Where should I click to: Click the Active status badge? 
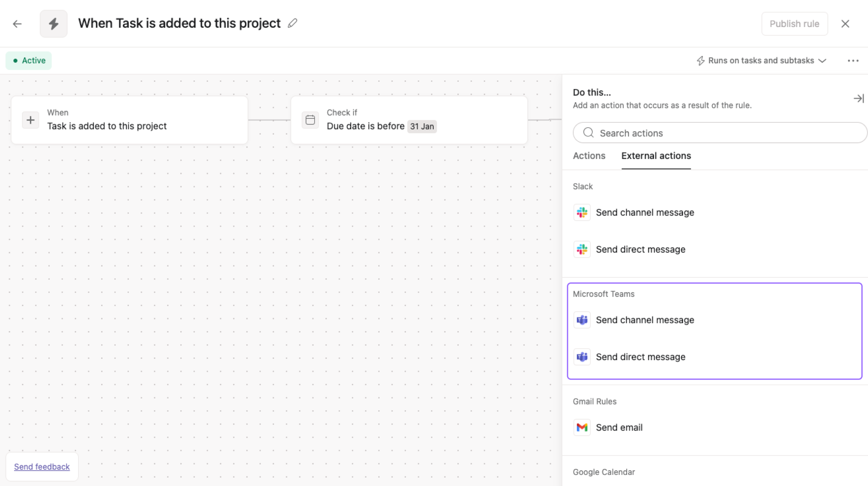click(x=28, y=60)
